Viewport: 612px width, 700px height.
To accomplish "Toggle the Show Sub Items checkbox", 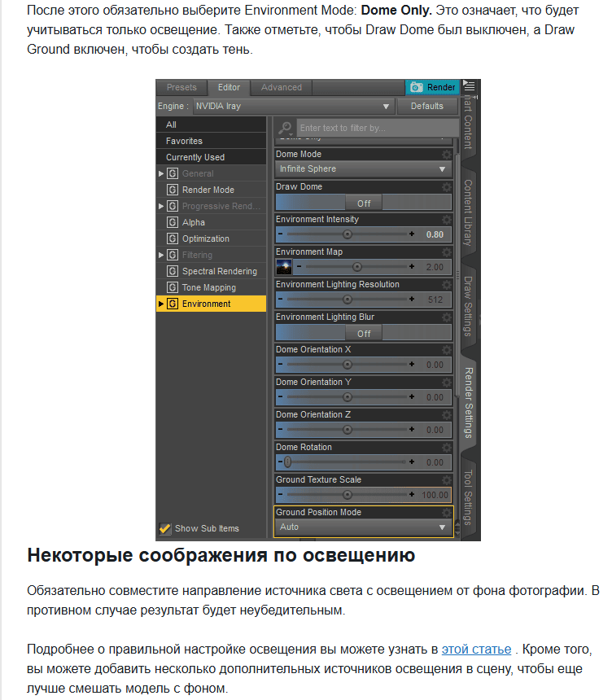I will [x=165, y=528].
